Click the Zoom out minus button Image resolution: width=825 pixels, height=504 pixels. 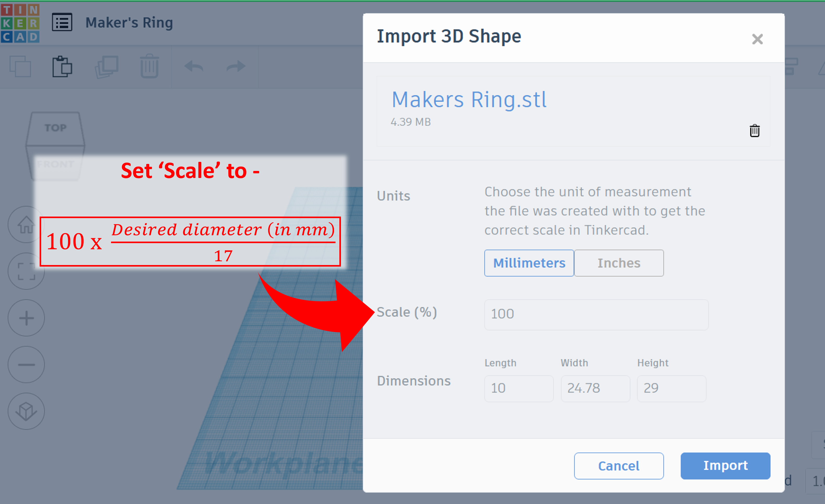pos(26,364)
